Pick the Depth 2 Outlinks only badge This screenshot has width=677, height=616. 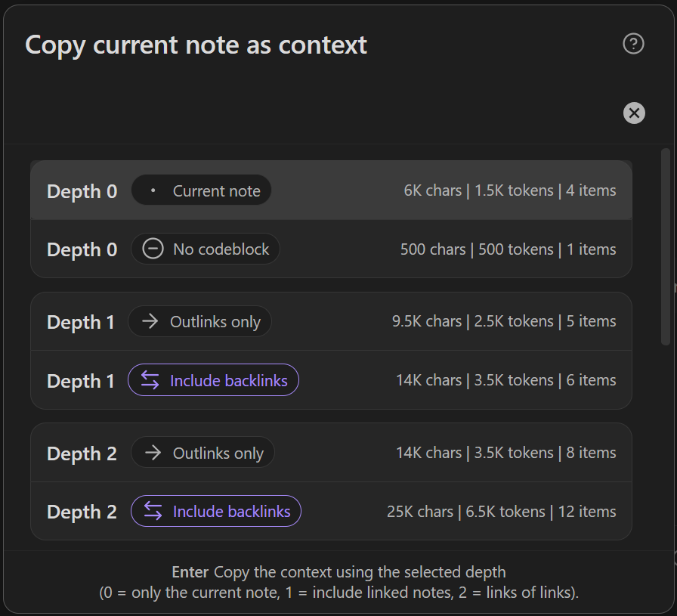(x=203, y=453)
